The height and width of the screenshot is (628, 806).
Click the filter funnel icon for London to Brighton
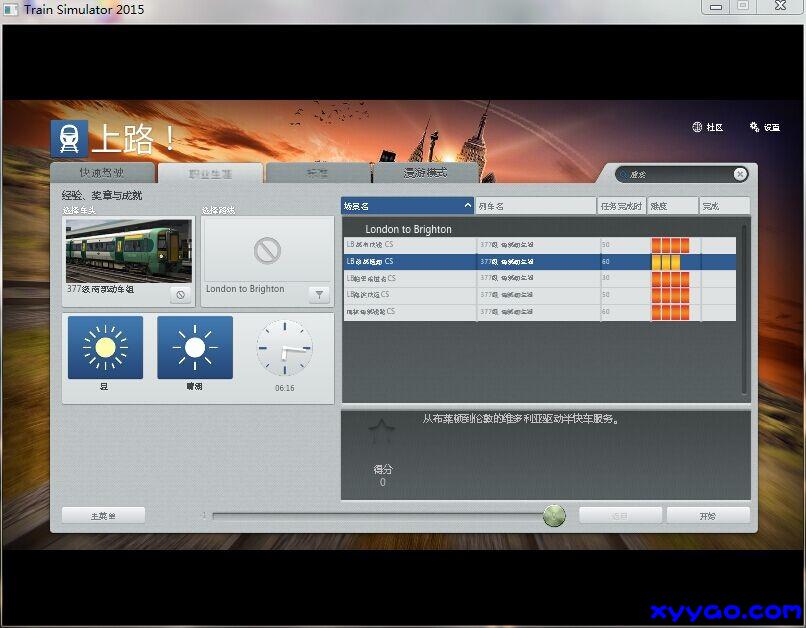pos(318,294)
